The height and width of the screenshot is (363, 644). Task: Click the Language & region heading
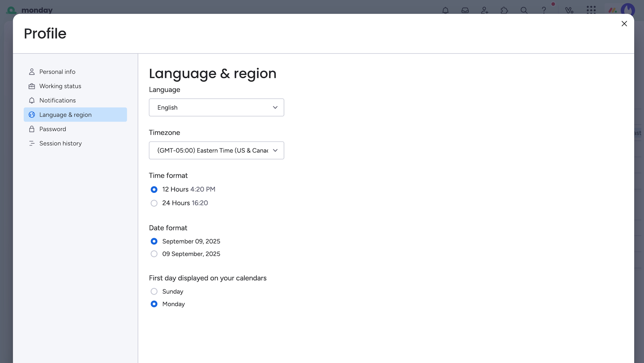pos(212,73)
